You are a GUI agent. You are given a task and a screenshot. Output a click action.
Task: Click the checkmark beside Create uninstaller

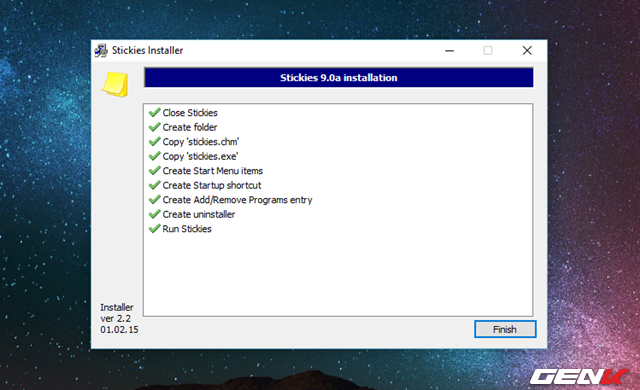154,214
